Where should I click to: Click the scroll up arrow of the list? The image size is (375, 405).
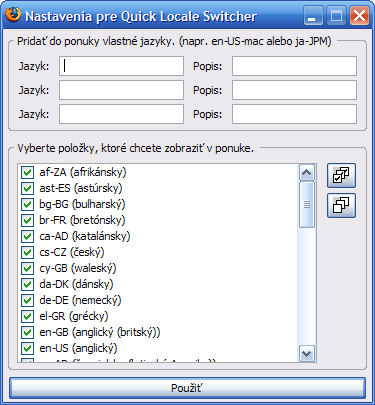point(306,173)
